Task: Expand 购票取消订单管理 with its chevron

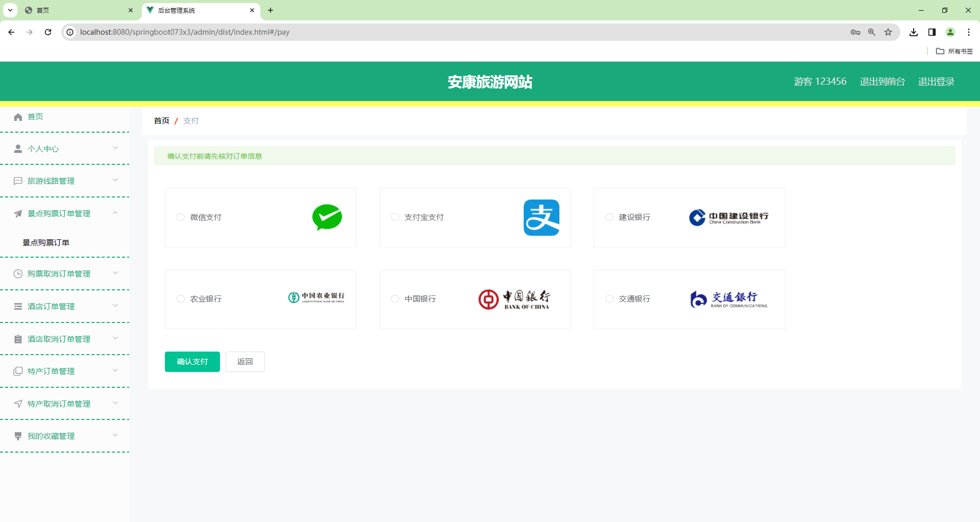Action: [115, 273]
